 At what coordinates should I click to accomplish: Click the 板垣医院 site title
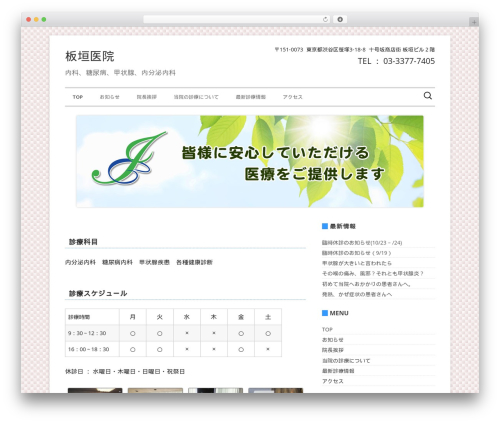point(90,56)
